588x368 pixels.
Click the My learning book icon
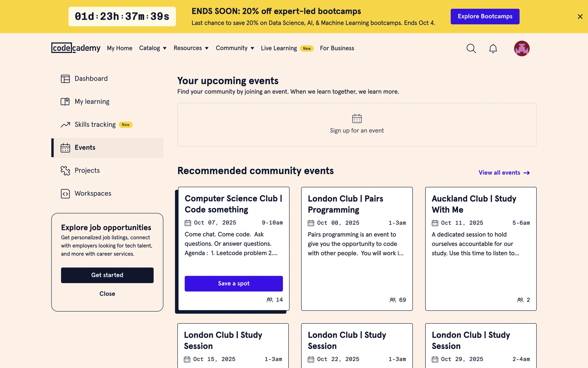coord(65,102)
